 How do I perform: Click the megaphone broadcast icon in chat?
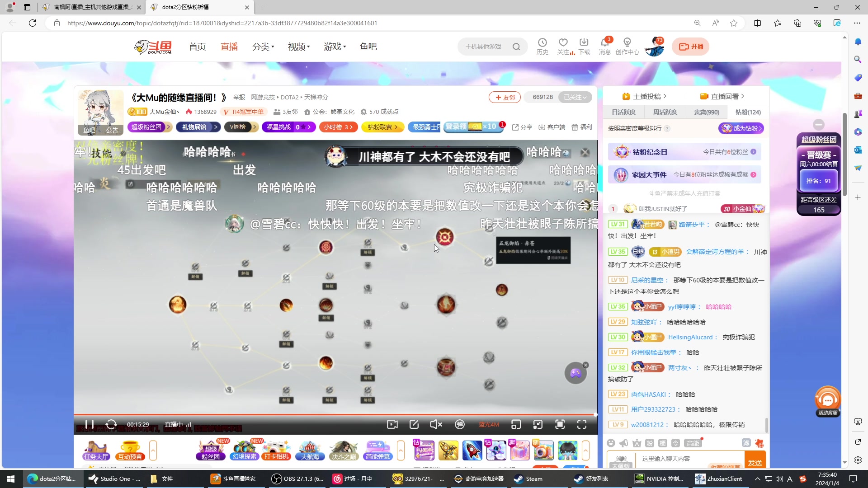click(624, 443)
